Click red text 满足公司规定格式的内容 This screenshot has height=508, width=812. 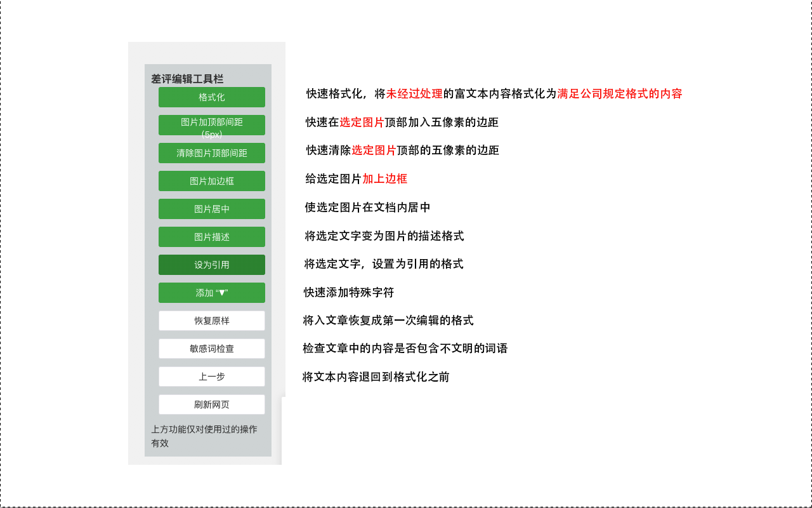click(620, 94)
